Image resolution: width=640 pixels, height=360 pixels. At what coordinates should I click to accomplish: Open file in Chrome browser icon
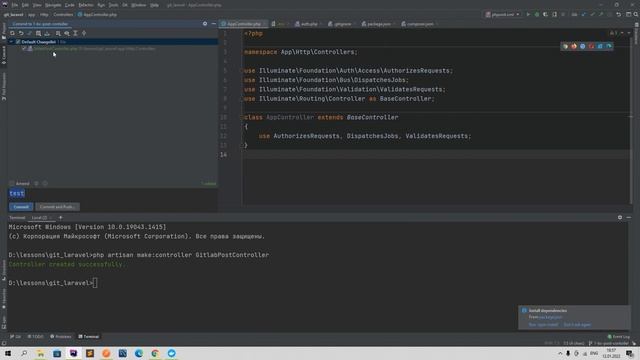(x=565, y=46)
